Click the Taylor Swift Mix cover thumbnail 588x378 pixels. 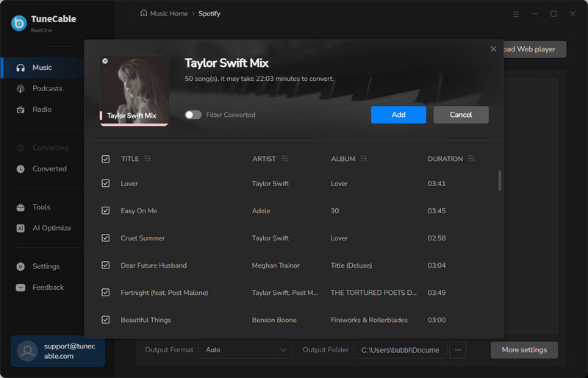point(135,91)
